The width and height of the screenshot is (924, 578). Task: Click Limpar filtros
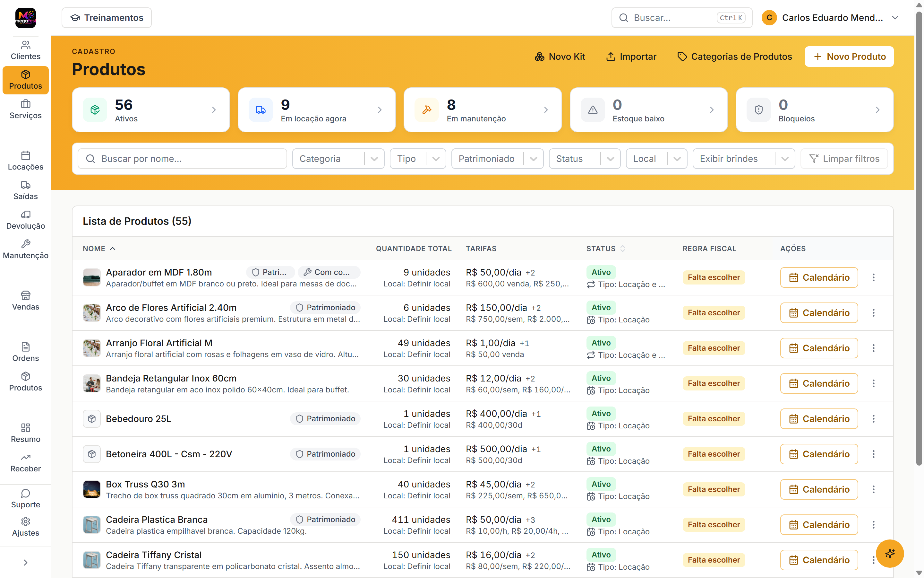[x=844, y=159]
